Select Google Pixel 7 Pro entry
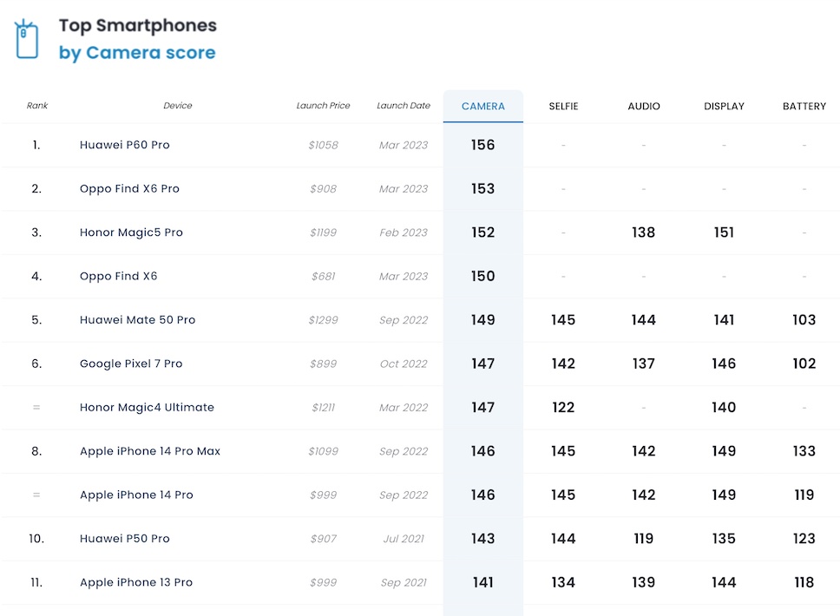Image resolution: width=840 pixels, height=616 pixels. tap(131, 364)
